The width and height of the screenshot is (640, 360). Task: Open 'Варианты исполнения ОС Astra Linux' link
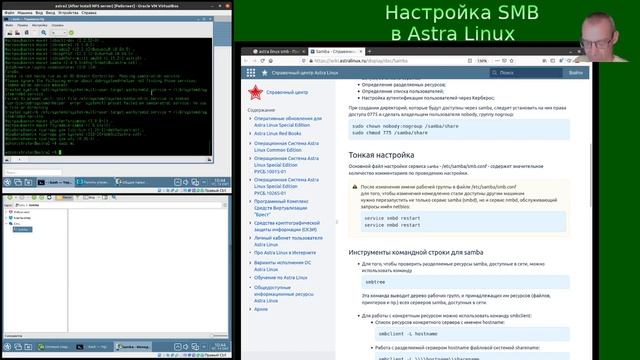[x=282, y=266]
